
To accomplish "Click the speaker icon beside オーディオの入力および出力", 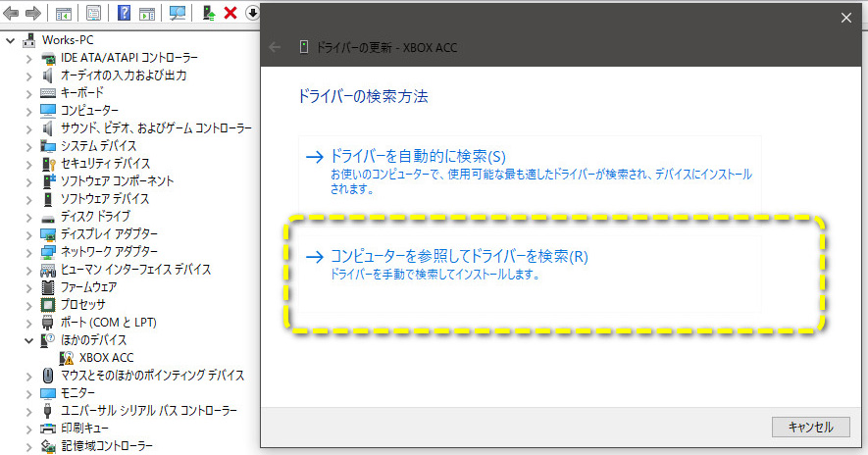I will tap(48, 76).
